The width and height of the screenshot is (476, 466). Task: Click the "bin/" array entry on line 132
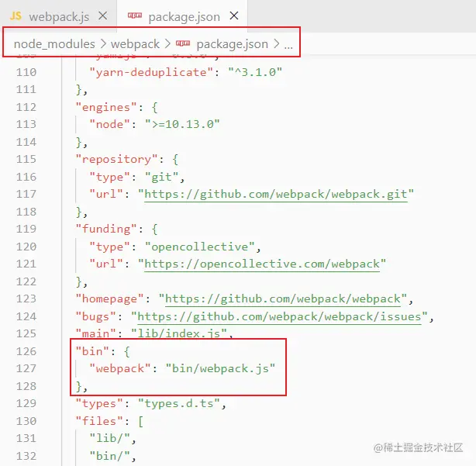(x=109, y=456)
